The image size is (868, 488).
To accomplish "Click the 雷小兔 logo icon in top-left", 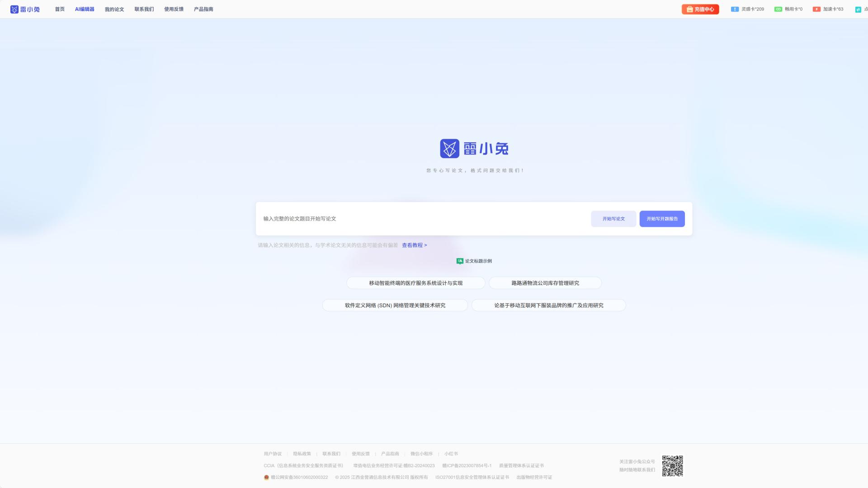I will tap(15, 9).
